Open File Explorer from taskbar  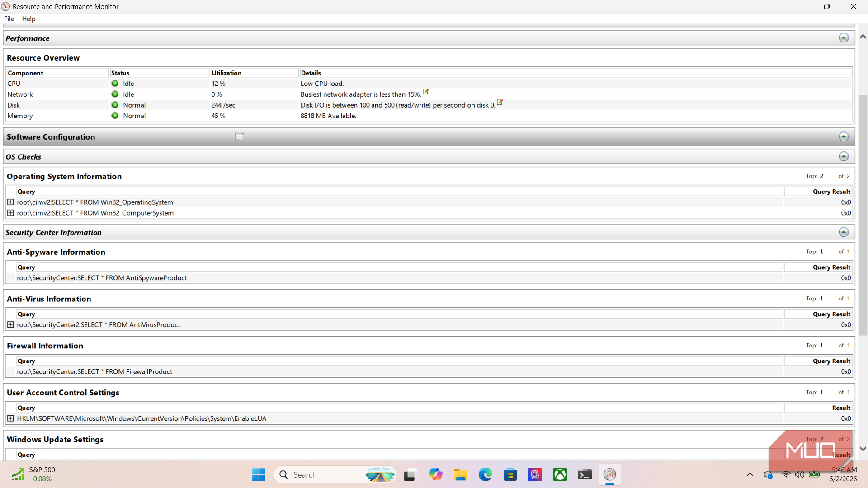[x=461, y=475]
